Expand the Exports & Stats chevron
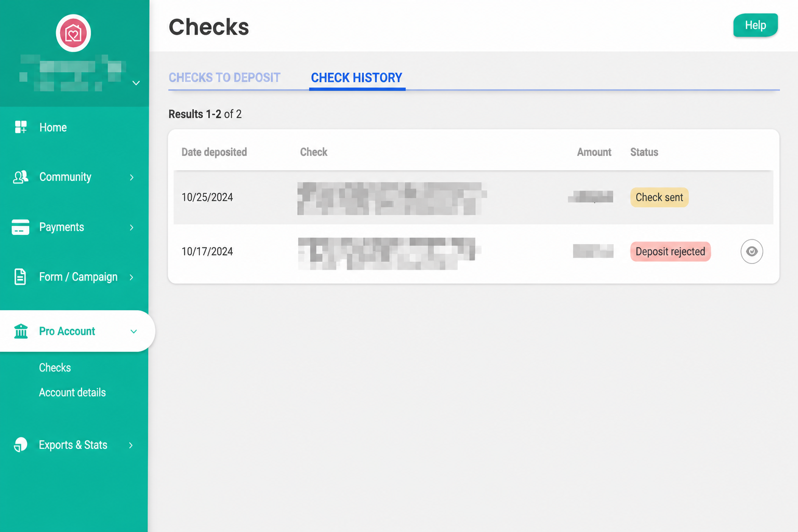 tap(131, 445)
